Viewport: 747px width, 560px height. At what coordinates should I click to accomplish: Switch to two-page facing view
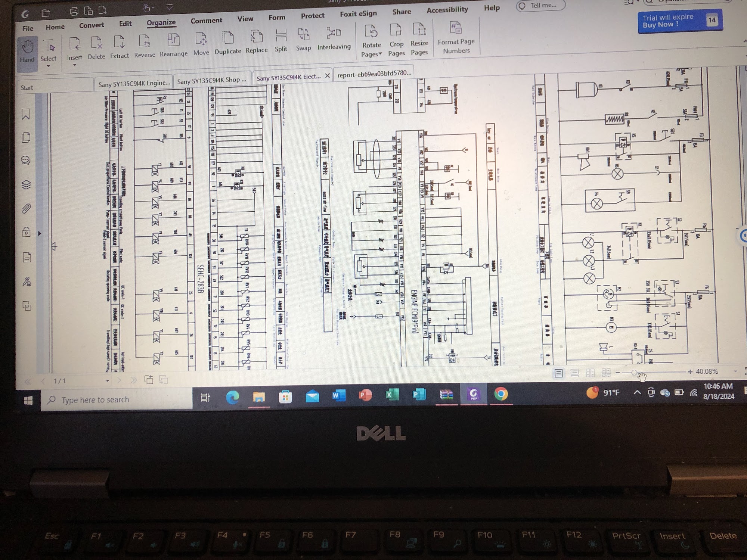click(x=590, y=373)
